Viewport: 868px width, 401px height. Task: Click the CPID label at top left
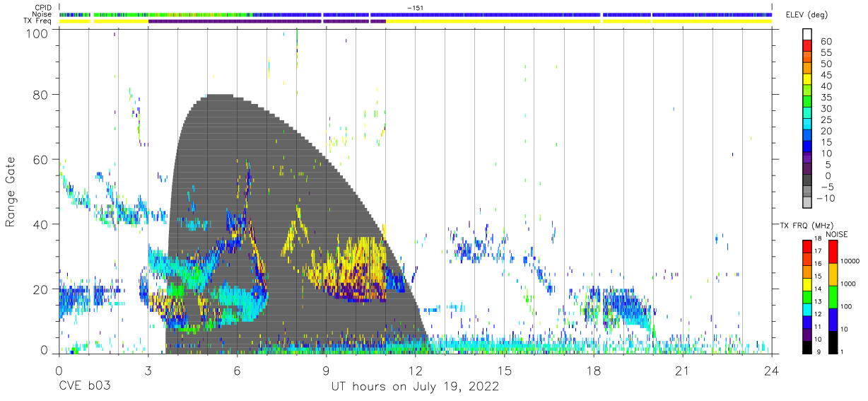coord(42,8)
